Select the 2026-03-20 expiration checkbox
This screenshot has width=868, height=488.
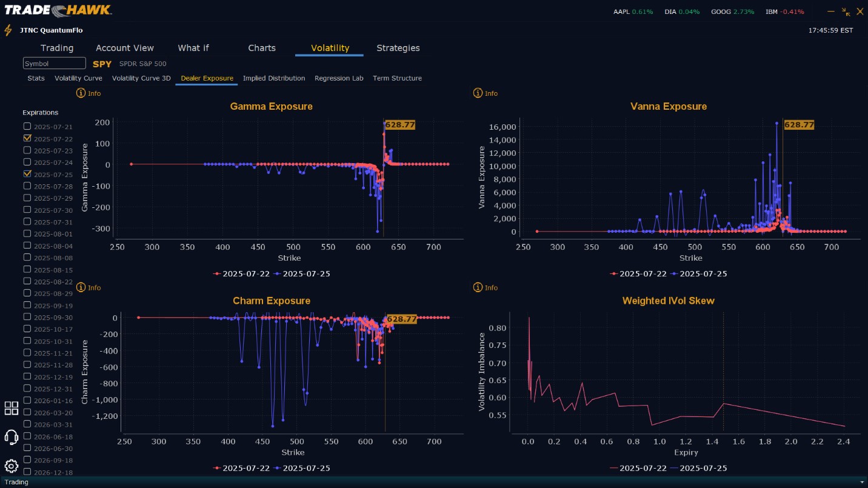(27, 412)
